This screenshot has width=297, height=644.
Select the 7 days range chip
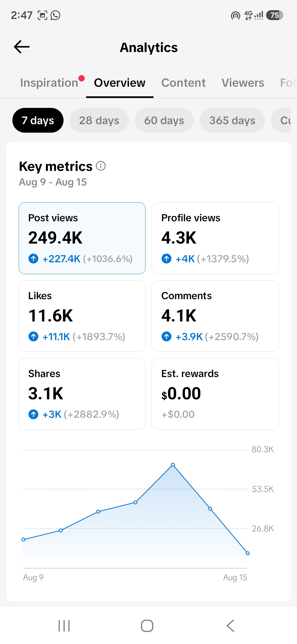[x=38, y=120]
